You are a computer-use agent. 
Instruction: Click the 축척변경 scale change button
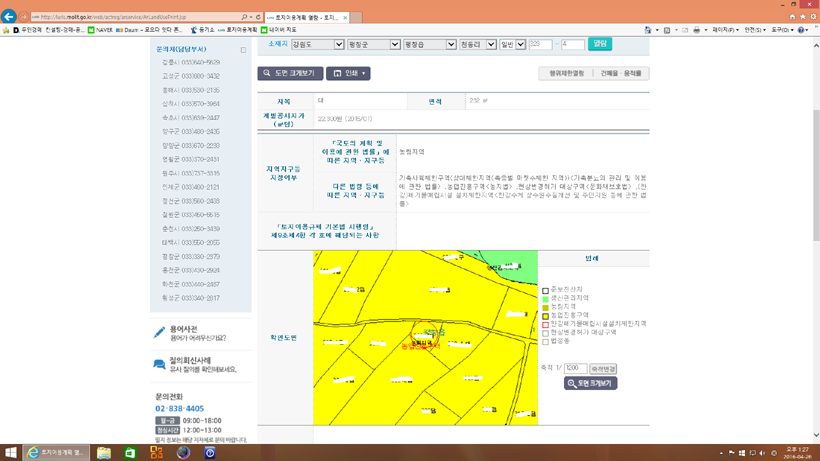coord(603,368)
